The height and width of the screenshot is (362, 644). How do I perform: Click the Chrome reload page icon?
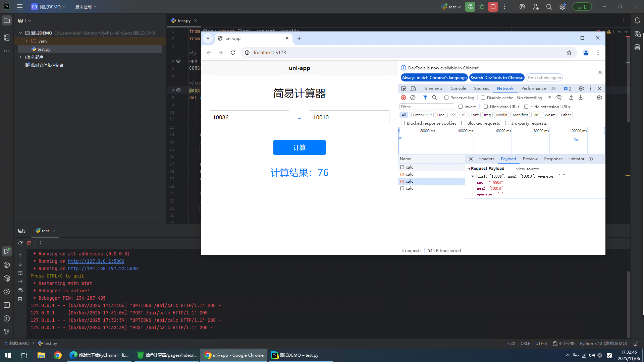(x=233, y=53)
